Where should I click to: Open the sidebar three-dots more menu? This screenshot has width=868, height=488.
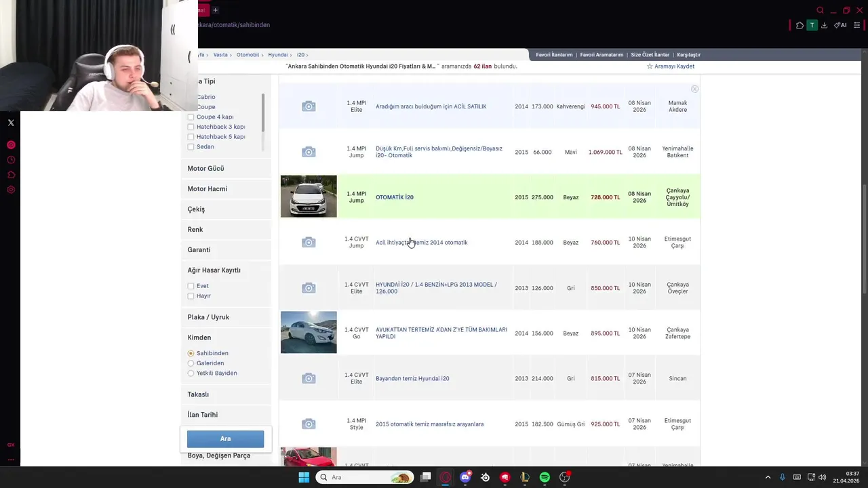tap(11, 460)
